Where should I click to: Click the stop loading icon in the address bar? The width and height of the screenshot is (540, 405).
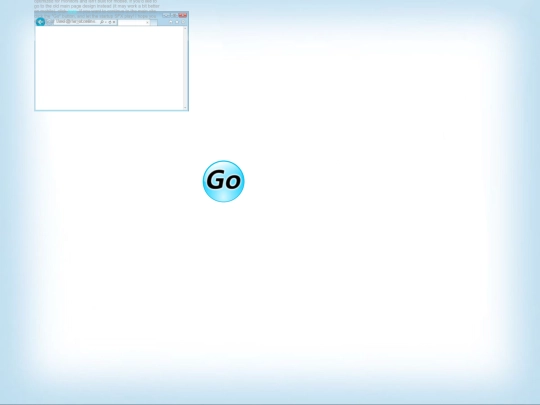tap(114, 22)
